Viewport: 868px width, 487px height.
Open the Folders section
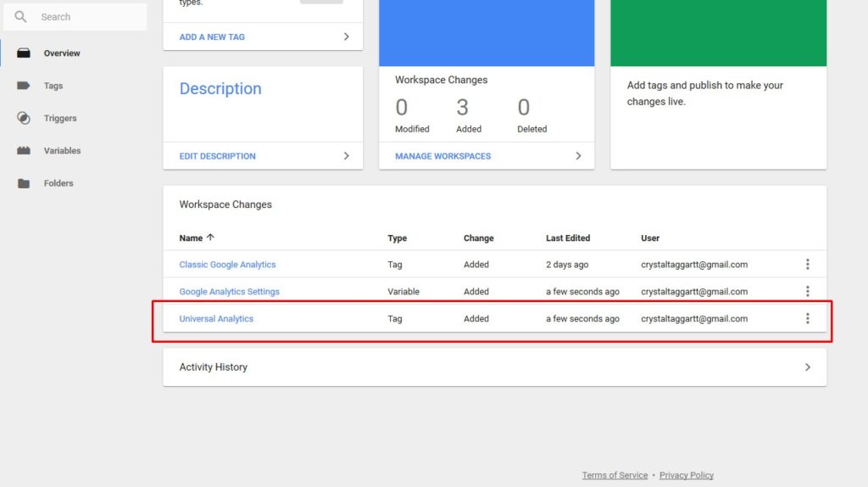click(x=58, y=183)
